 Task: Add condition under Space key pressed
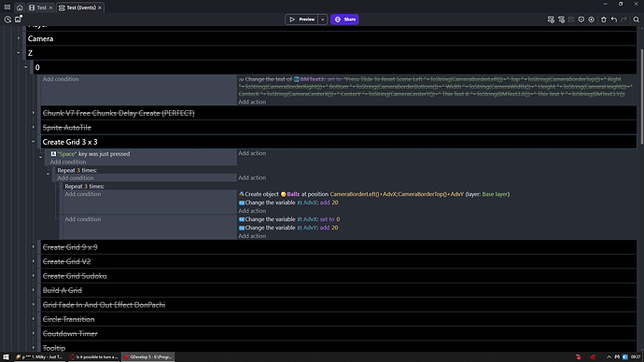point(68,161)
